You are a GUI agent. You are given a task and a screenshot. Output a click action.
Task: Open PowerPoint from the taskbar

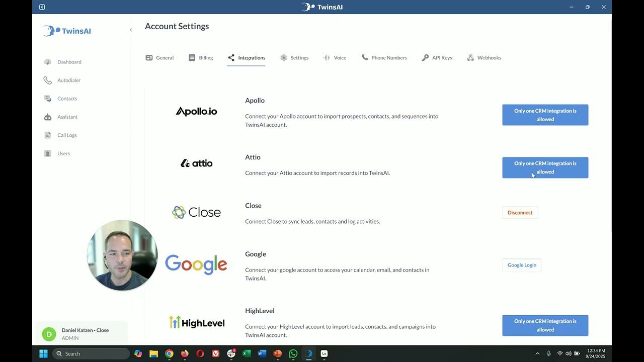click(278, 353)
